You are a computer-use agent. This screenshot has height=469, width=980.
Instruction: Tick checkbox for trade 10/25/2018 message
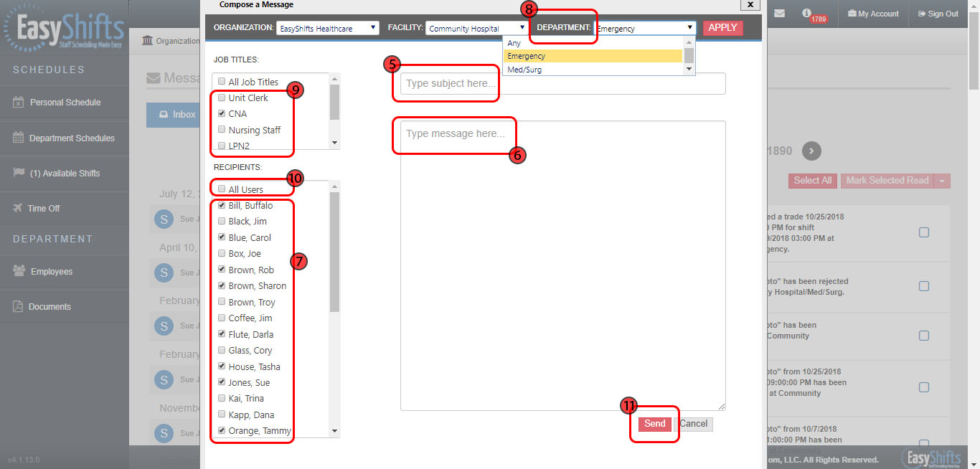pyautogui.click(x=924, y=232)
